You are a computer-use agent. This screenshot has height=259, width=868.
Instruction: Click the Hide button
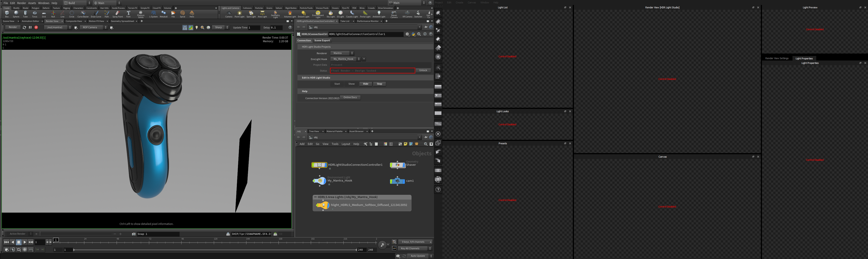point(365,84)
